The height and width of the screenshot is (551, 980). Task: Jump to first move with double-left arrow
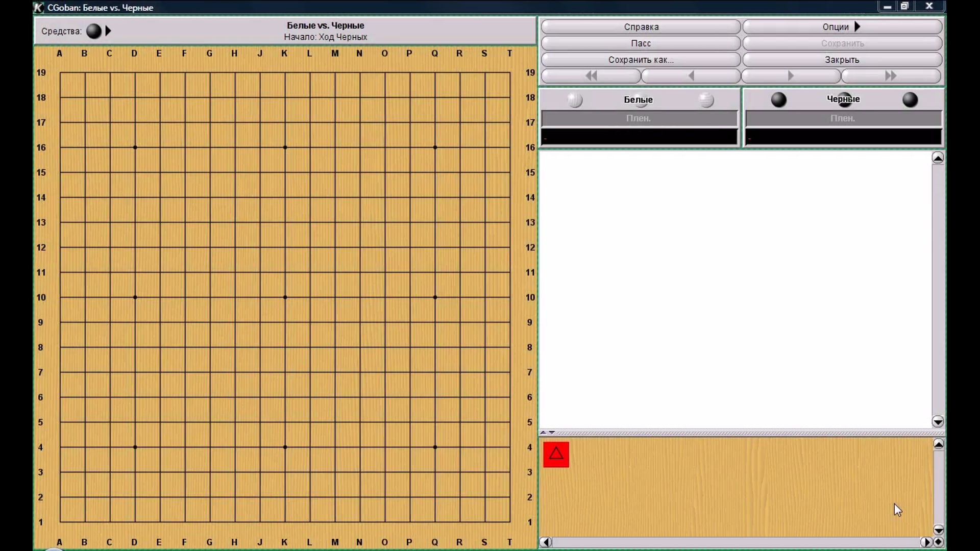click(591, 76)
